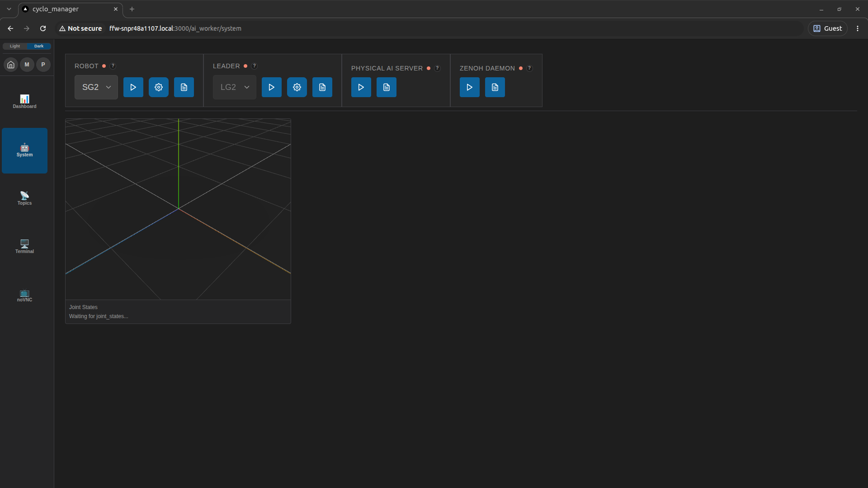The image size is (868, 488).
Task: Start the LEADER service play button
Action: point(272,87)
